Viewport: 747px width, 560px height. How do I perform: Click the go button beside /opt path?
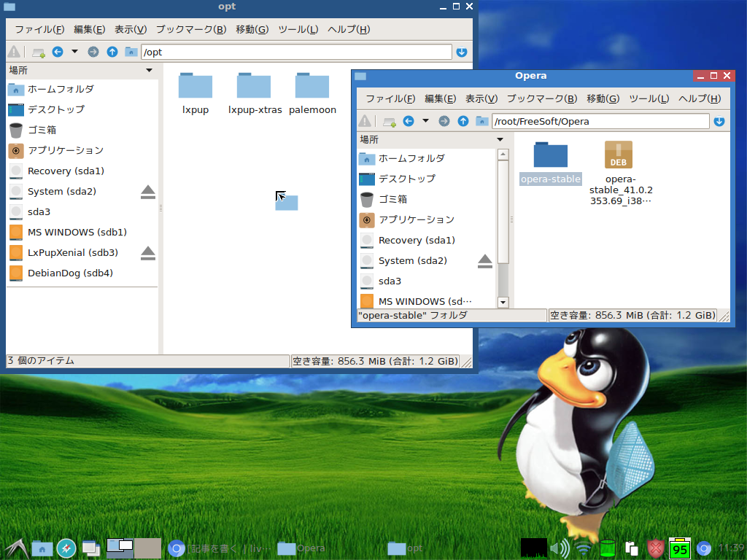click(x=462, y=52)
